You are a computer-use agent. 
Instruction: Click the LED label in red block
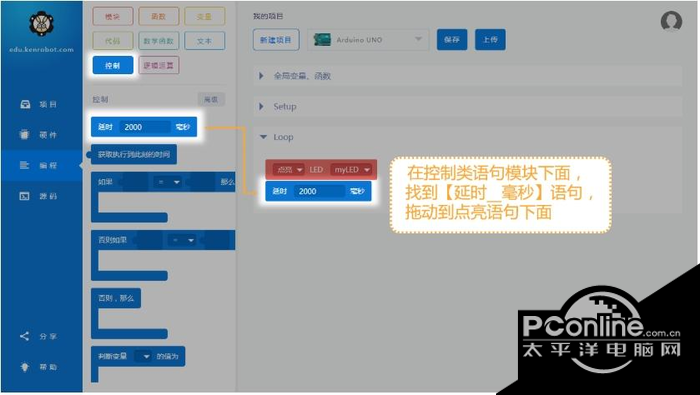316,170
